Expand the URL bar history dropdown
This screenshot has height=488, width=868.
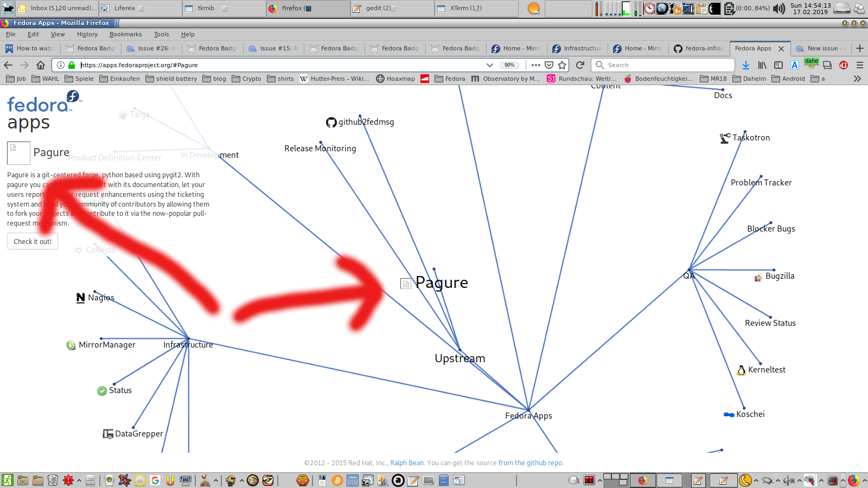490,65
